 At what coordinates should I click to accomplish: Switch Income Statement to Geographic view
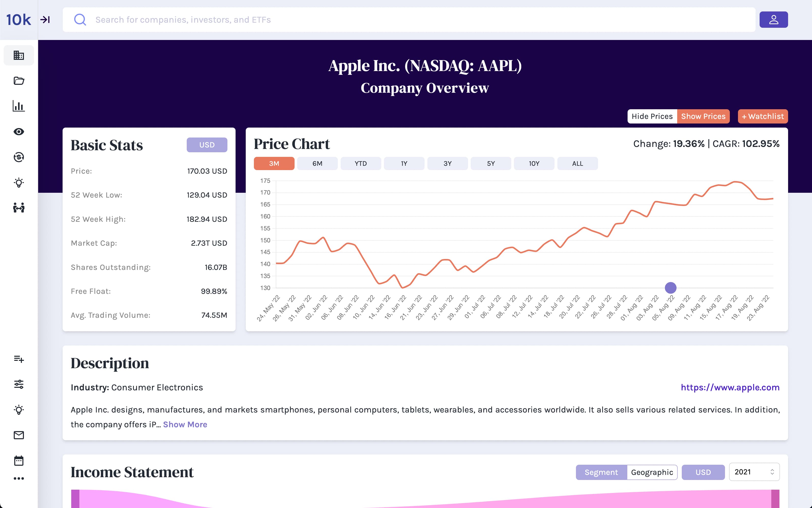point(652,472)
